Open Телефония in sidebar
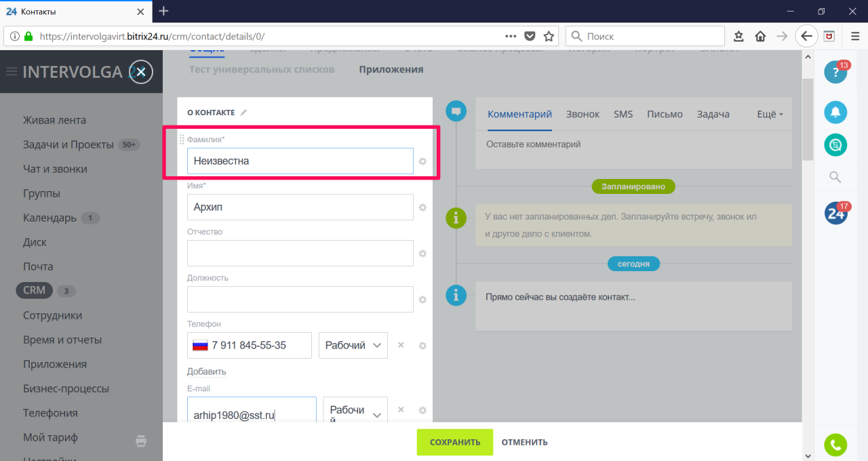 (x=50, y=413)
